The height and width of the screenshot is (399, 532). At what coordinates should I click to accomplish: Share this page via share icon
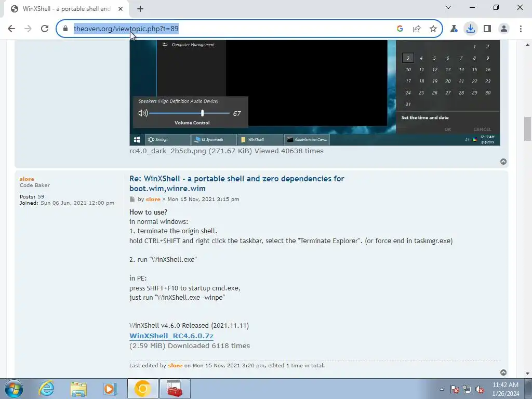click(x=417, y=29)
